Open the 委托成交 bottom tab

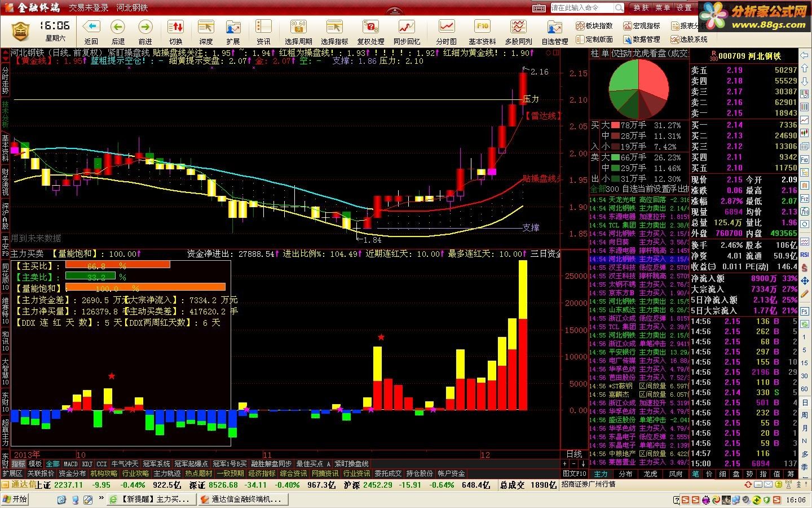coord(389,474)
